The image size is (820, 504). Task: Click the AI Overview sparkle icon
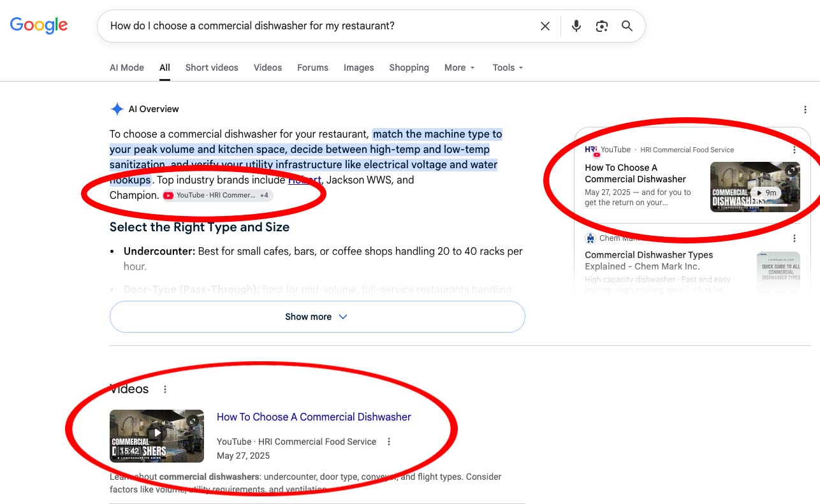(x=117, y=109)
